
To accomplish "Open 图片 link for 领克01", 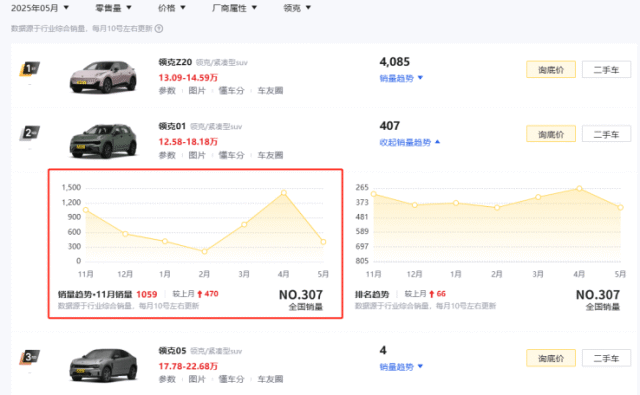I will [197, 155].
